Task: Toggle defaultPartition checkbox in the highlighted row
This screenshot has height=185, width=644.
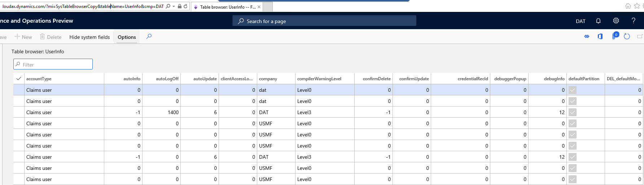Action: (x=573, y=90)
